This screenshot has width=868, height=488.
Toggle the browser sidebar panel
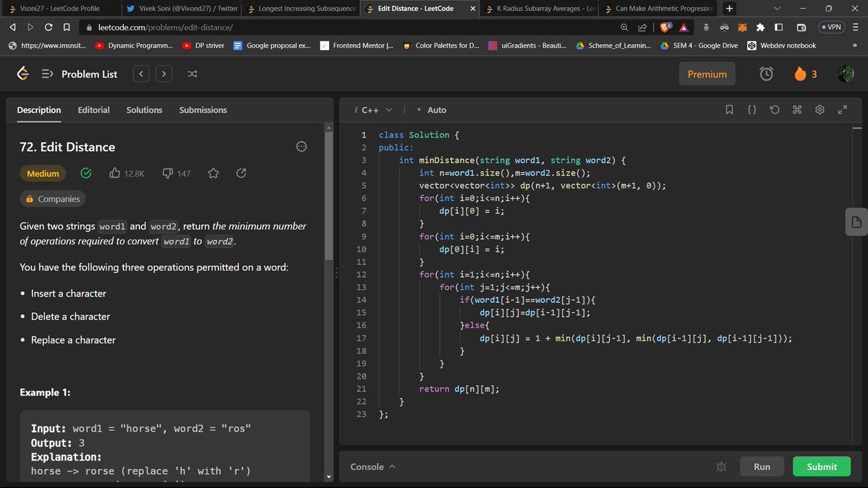tap(778, 27)
